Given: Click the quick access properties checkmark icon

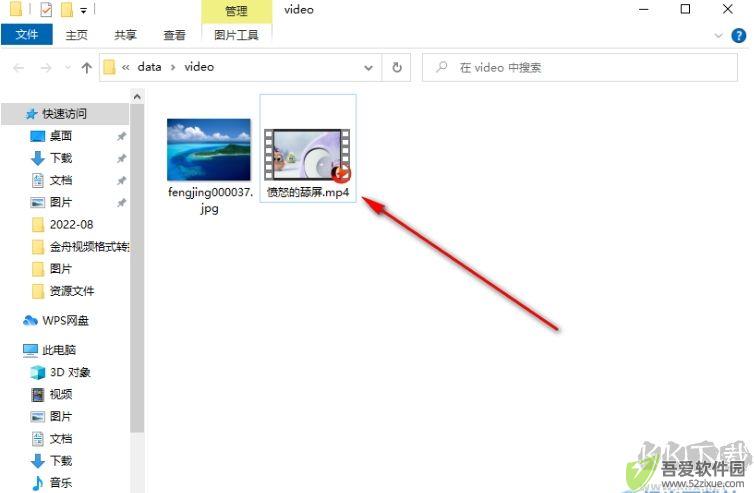Looking at the screenshot, I should (46, 10).
